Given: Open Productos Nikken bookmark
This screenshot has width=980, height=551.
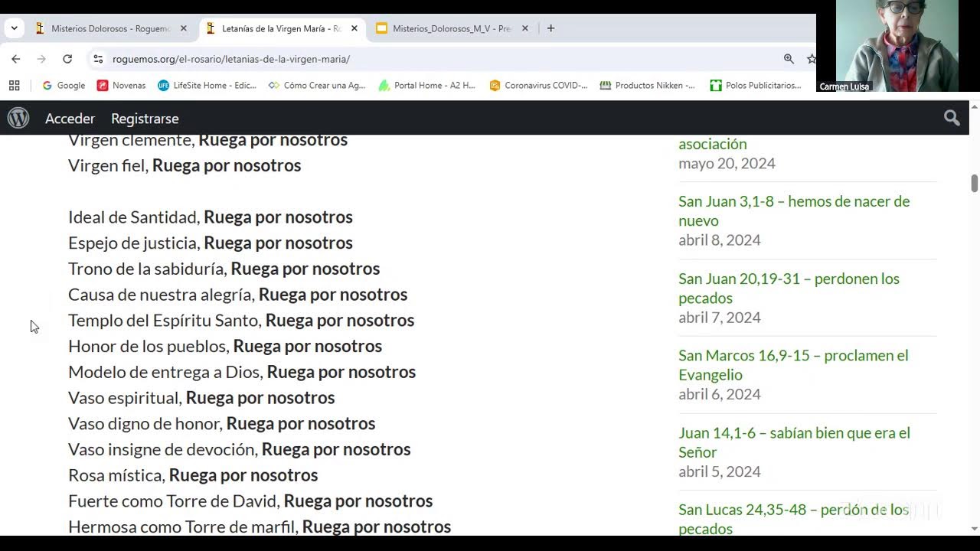Looking at the screenshot, I should tap(647, 86).
